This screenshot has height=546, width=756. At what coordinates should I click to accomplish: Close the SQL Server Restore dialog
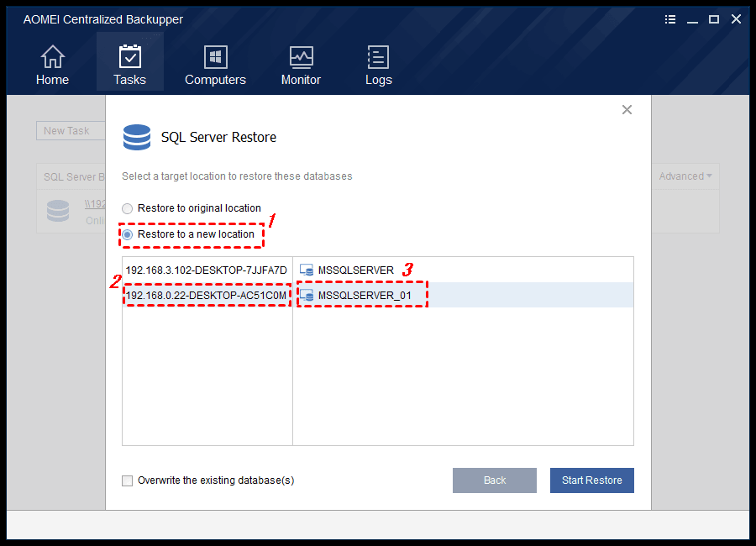pos(627,109)
